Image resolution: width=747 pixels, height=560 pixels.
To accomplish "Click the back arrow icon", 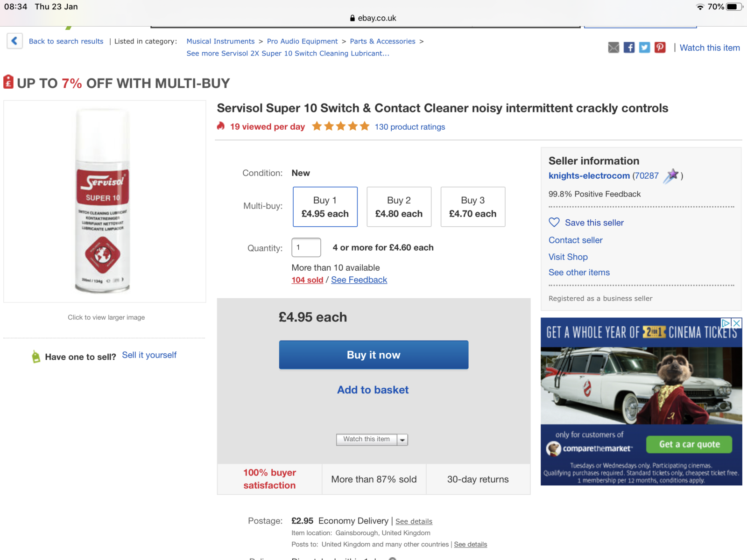I will [x=14, y=41].
